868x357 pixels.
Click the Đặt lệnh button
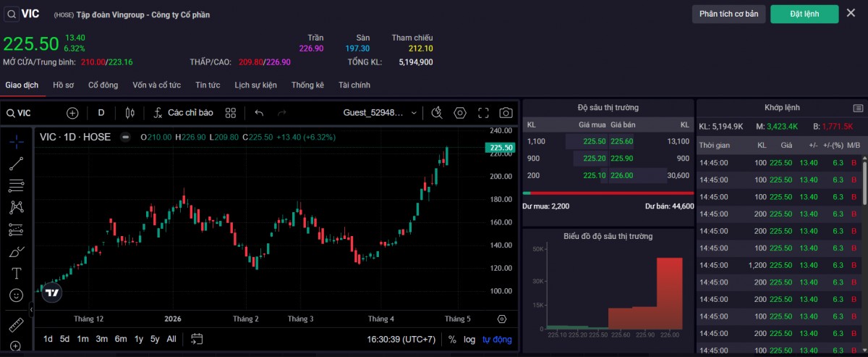[804, 14]
